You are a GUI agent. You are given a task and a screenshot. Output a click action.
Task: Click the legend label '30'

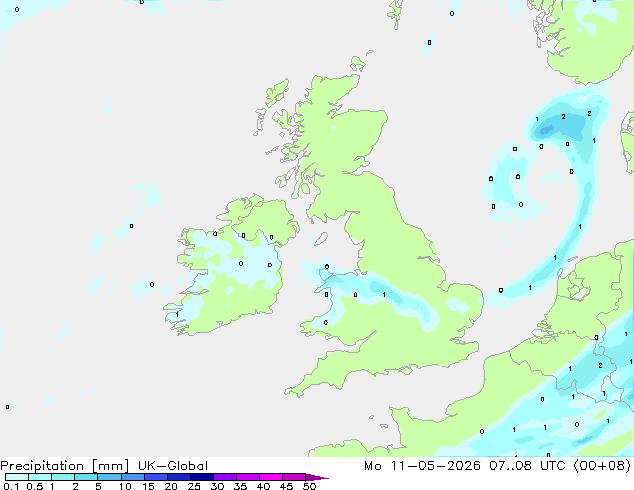[x=217, y=486]
